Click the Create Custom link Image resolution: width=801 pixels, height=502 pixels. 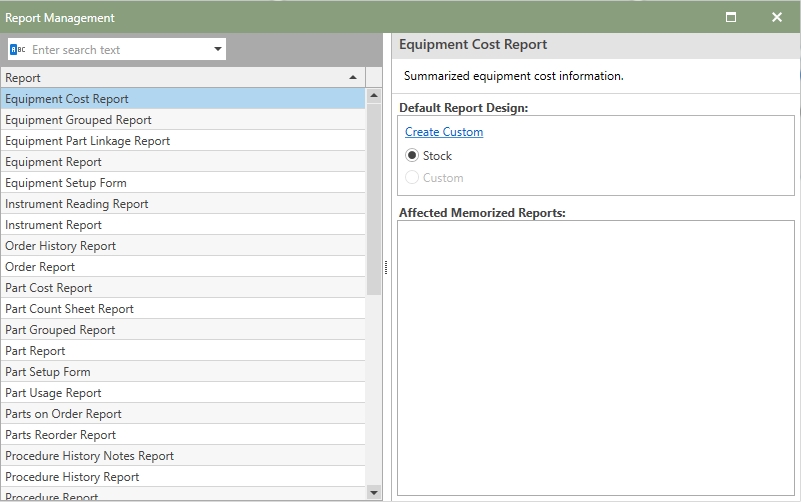coord(444,132)
